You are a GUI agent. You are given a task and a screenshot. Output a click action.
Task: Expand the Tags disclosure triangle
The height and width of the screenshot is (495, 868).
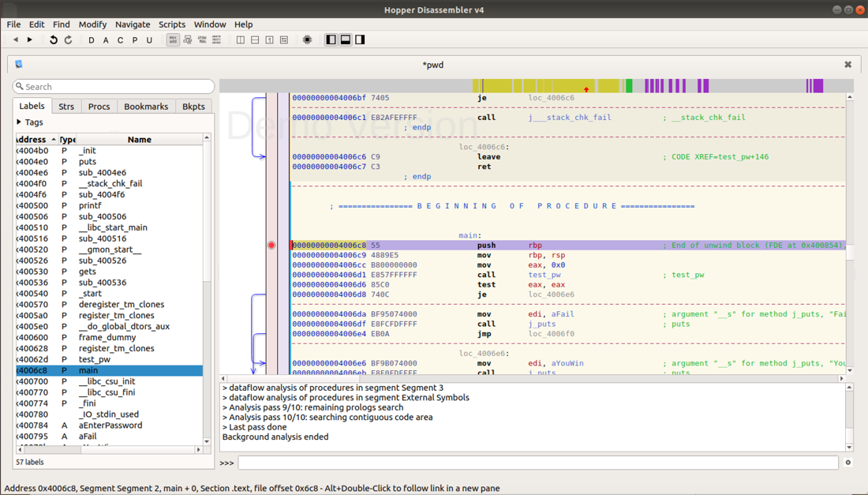pos(19,122)
